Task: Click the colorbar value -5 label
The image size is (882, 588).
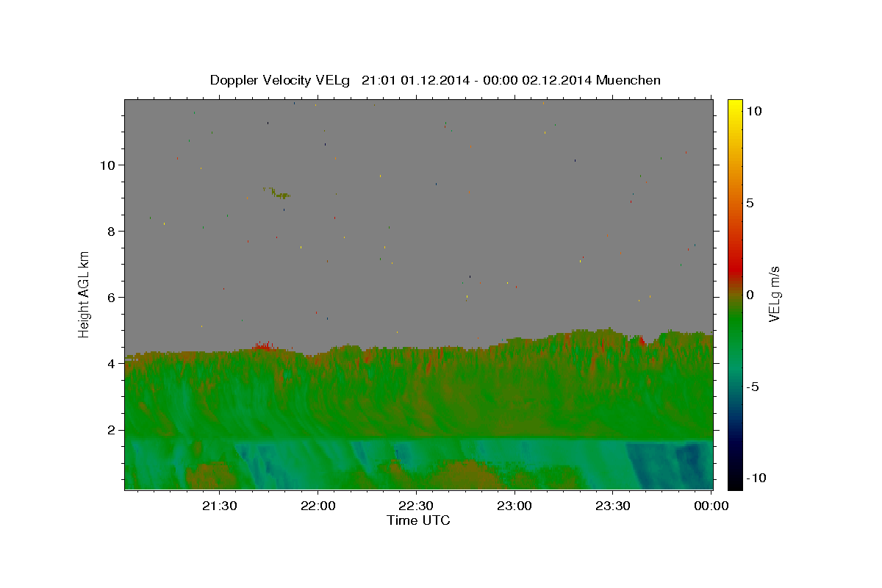Action: [752, 387]
